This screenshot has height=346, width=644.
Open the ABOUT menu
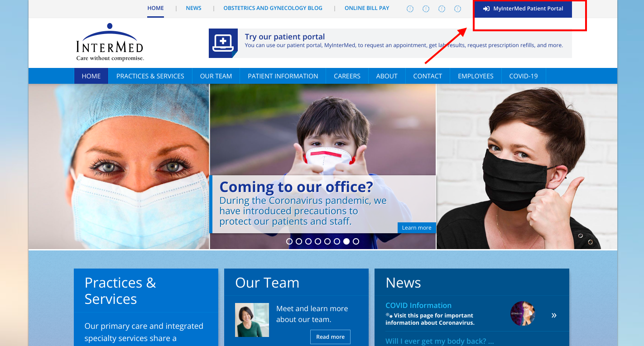(386, 76)
